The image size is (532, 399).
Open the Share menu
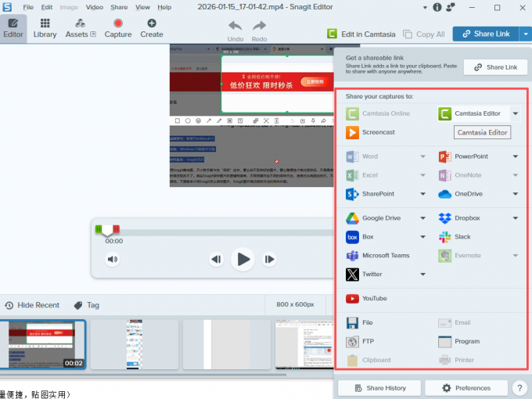119,7
